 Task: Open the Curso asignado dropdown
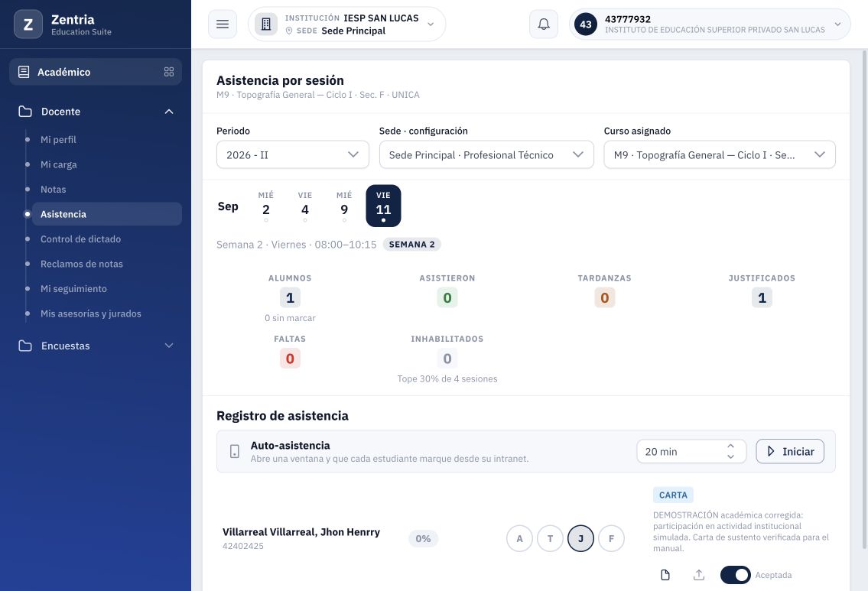[720, 155]
